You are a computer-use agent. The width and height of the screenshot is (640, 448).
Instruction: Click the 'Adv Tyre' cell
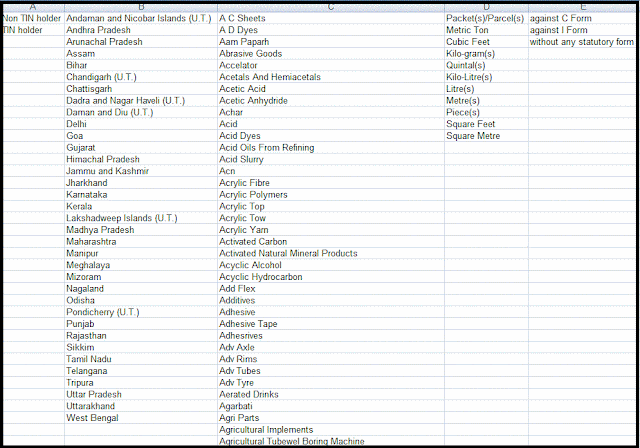tap(331, 383)
